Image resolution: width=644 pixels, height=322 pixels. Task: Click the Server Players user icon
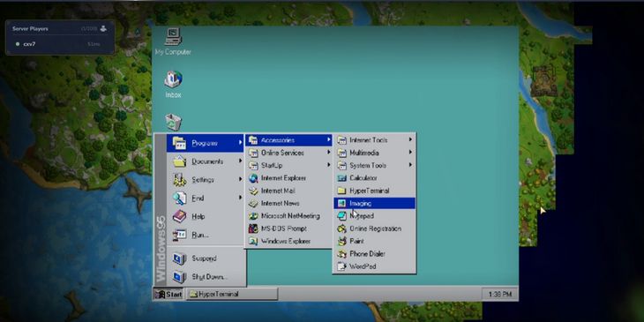pyautogui.click(x=103, y=28)
